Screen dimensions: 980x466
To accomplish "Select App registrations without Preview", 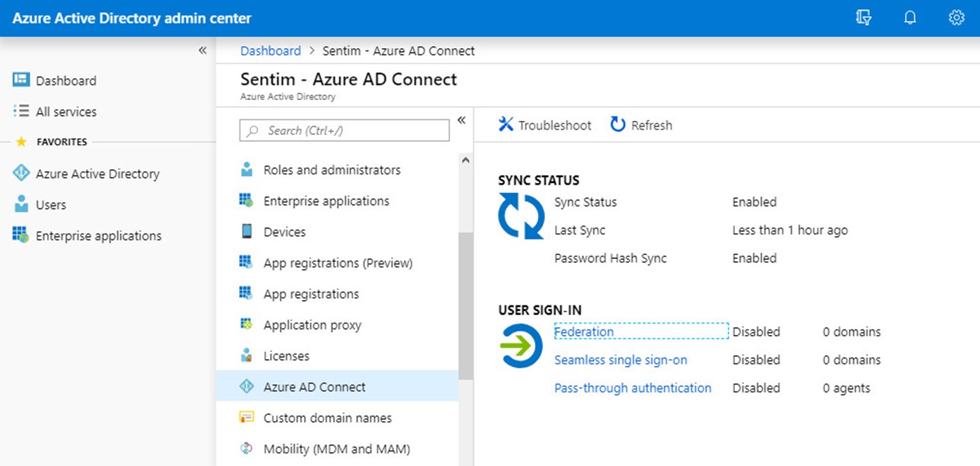I will click(x=311, y=294).
